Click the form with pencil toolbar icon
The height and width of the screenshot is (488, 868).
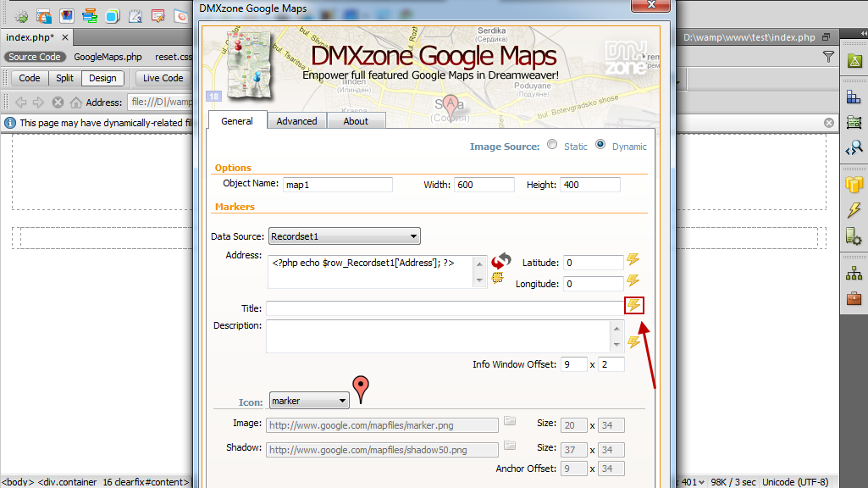tap(158, 16)
